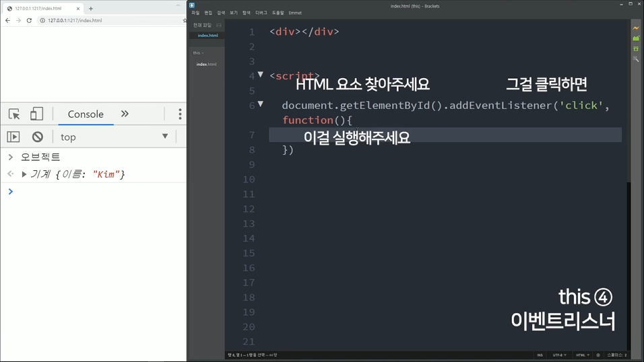Viewport: 644px width, 362px height.
Task: Click the Brackets application logo icon
Action: click(x=192, y=5)
